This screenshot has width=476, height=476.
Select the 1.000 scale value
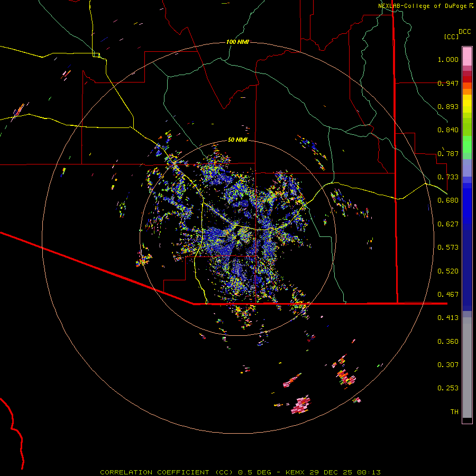click(448, 59)
